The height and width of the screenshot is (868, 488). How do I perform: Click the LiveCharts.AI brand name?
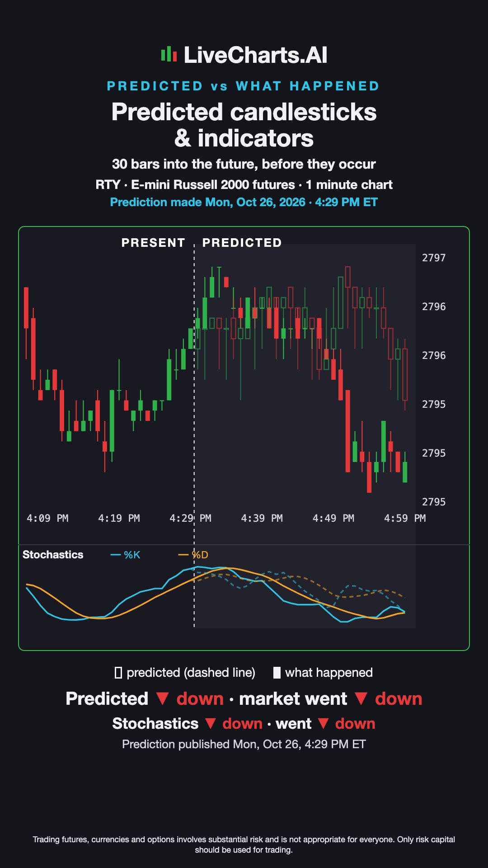255,55
